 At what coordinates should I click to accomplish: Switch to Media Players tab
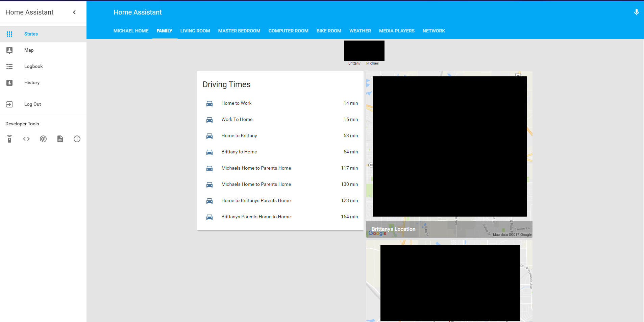click(x=397, y=31)
